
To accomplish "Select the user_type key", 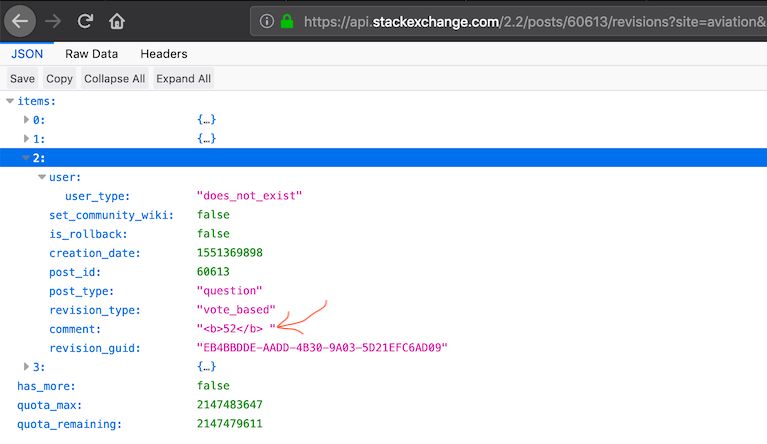I will (x=97, y=196).
